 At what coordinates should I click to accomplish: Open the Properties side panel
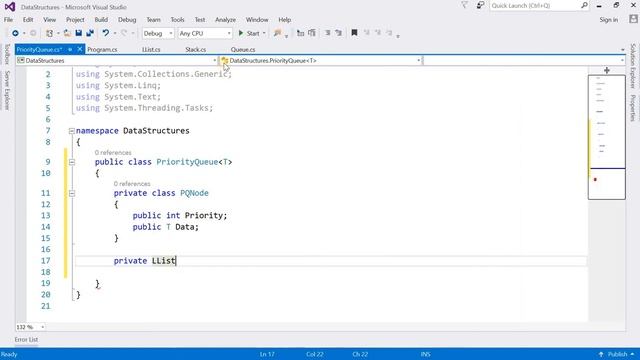click(x=633, y=108)
